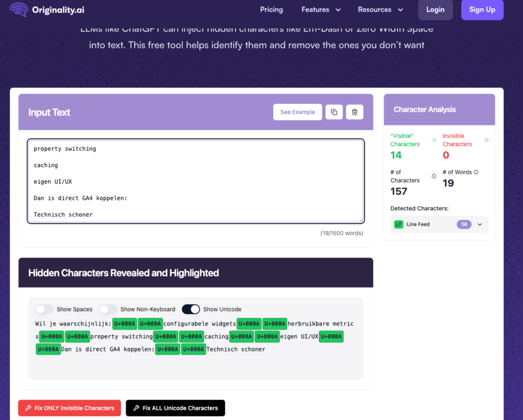Click the trash icon to clear input
Viewport: 523px width, 420px height.
[x=354, y=112]
